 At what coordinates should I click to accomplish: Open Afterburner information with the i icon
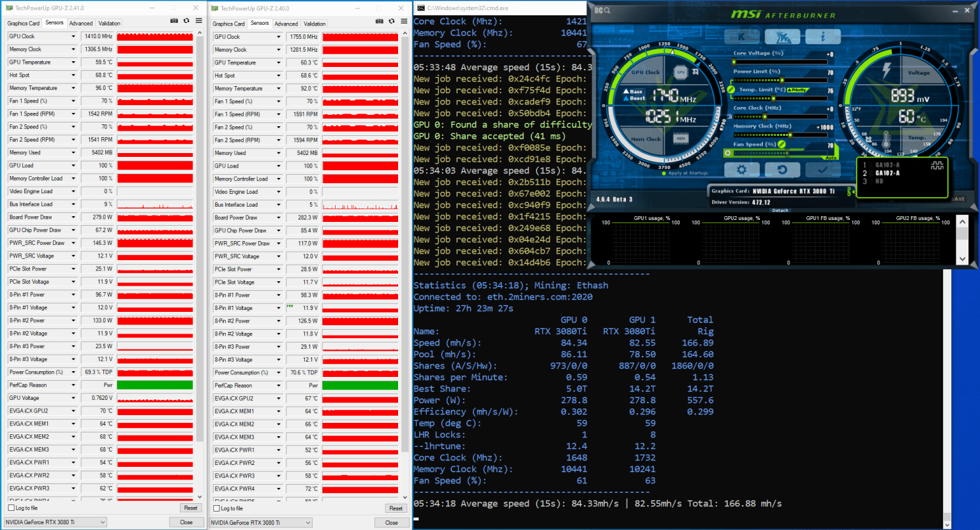(x=822, y=36)
